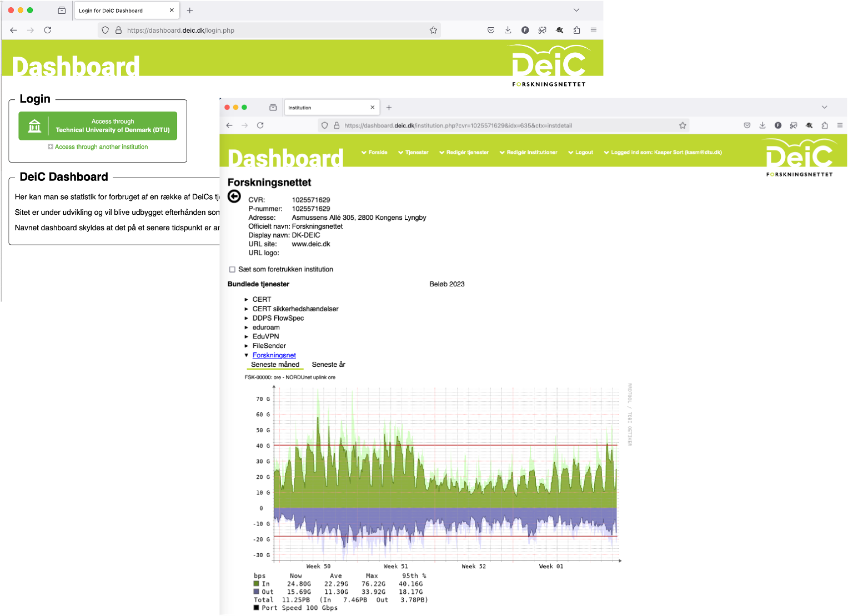Image resolution: width=848 pixels, height=616 pixels.
Task: Switch to the 'Seneste år' tab
Action: pyautogui.click(x=328, y=365)
